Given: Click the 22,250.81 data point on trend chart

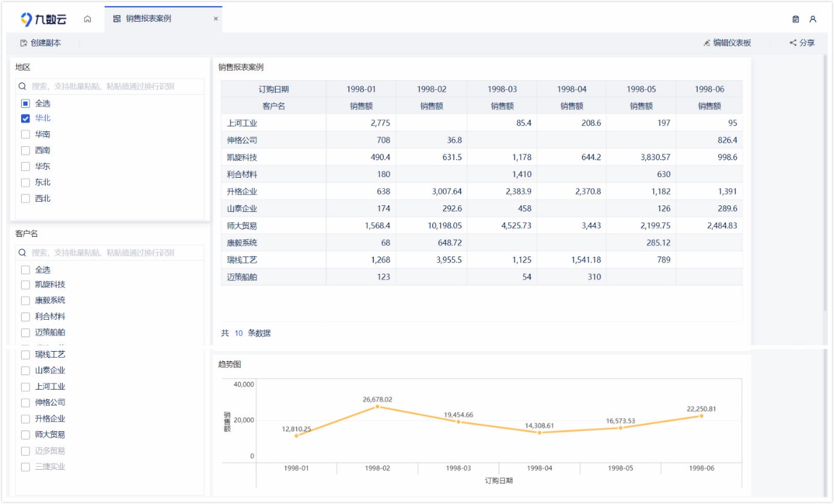Looking at the screenshot, I should (x=701, y=416).
